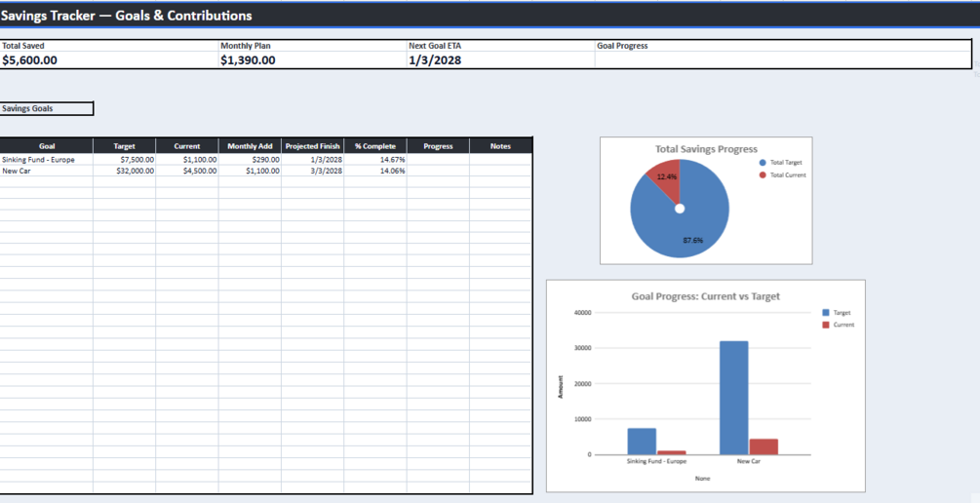980x503 pixels.
Task: Click the Current legend entry in bar chart
Action: pyautogui.click(x=839, y=325)
